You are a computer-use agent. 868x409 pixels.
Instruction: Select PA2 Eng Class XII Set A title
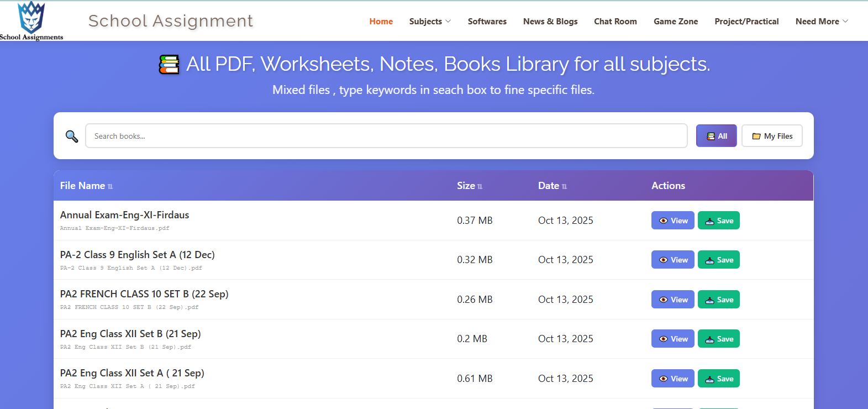pos(132,373)
